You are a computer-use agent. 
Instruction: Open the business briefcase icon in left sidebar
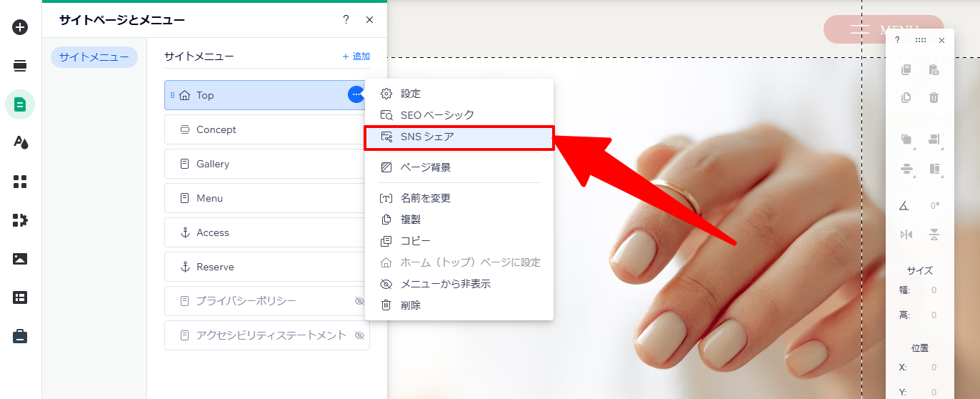click(20, 336)
